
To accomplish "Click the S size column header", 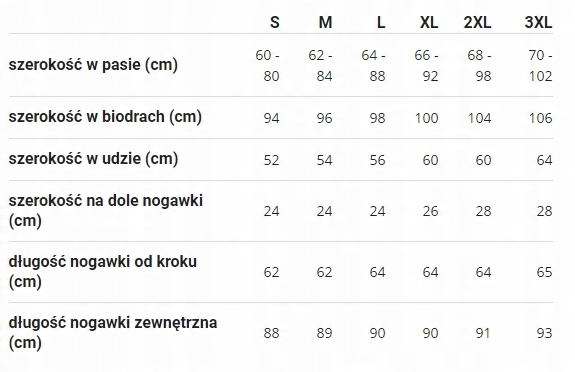I will (275, 22).
